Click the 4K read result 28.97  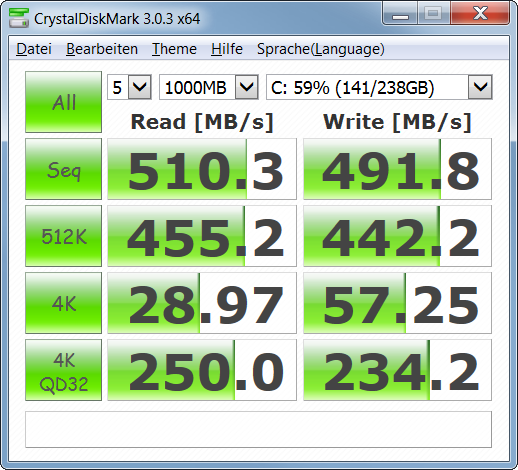(202, 303)
